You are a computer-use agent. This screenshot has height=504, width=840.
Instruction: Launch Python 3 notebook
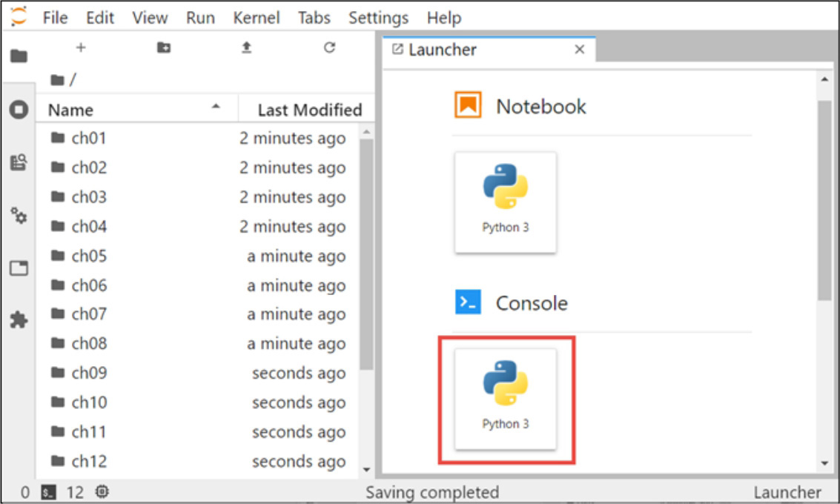tap(506, 202)
